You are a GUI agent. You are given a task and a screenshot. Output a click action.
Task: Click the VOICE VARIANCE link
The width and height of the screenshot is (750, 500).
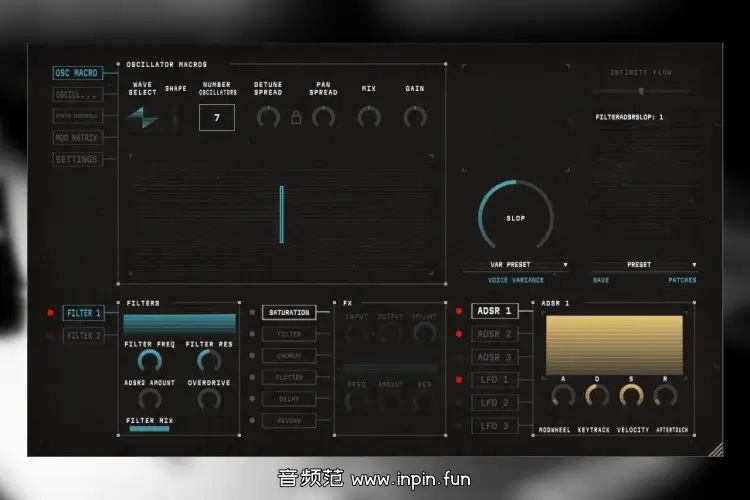pyautogui.click(x=516, y=280)
